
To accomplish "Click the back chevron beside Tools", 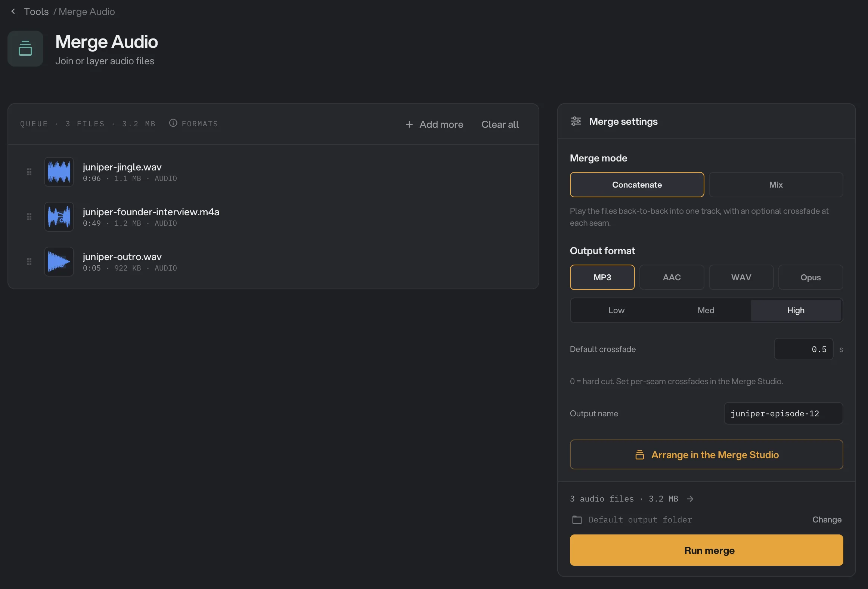I will tap(13, 11).
